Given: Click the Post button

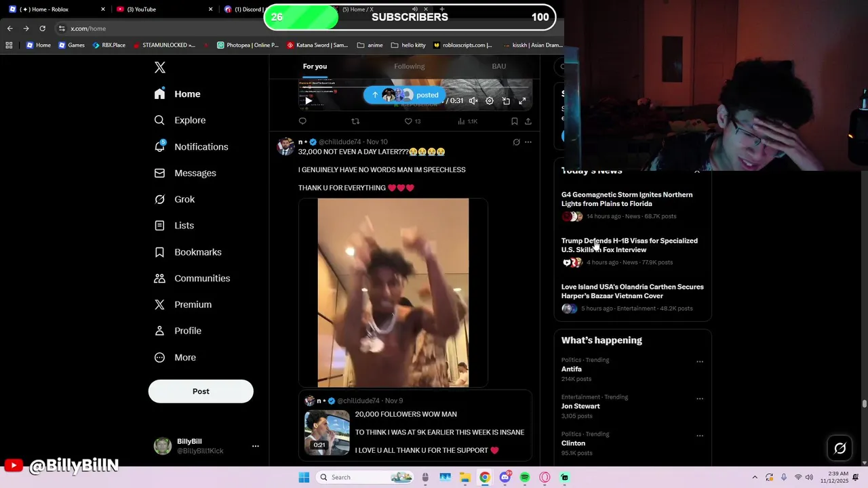Looking at the screenshot, I should [201, 391].
